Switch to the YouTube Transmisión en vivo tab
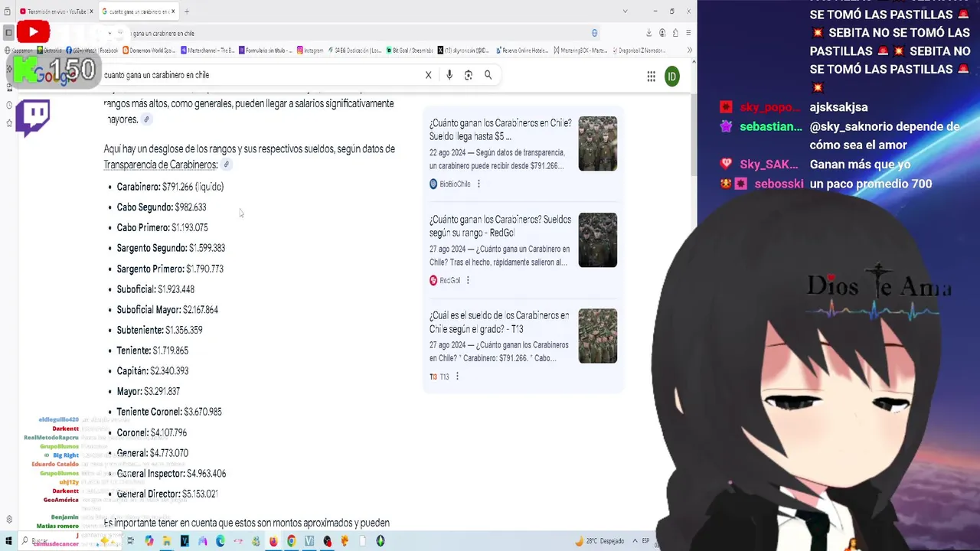Screen dimensions: 980x551 coord(54,11)
